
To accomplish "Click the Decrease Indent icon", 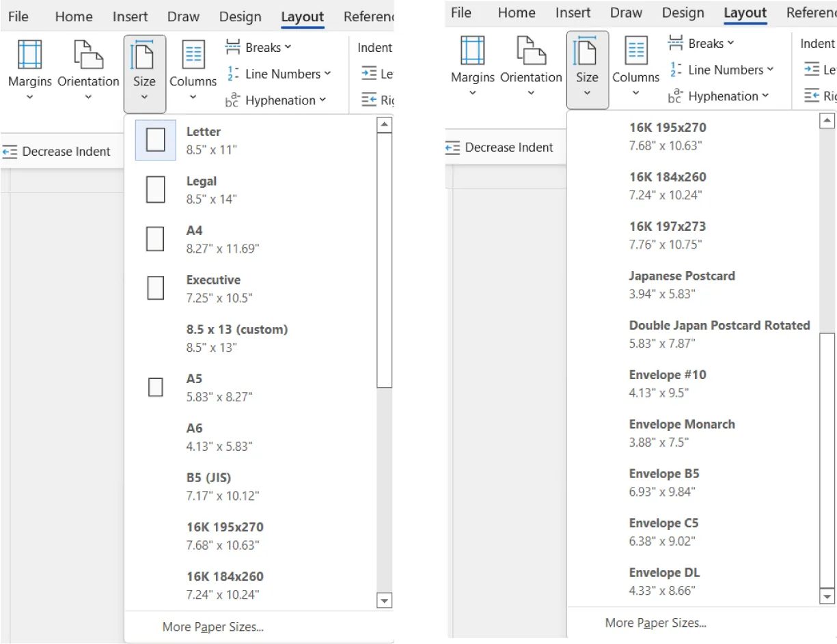I will coord(10,151).
